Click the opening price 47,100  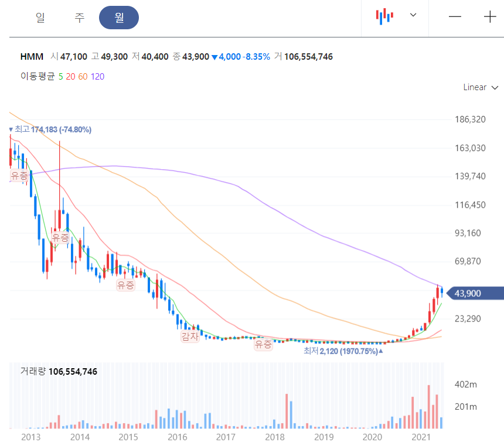coord(74,56)
